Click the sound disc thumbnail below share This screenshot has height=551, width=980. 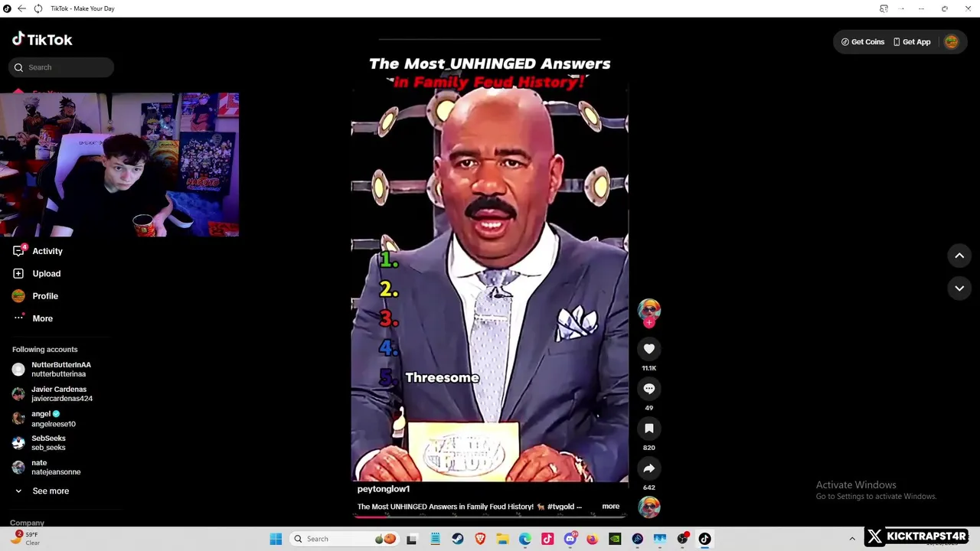[x=649, y=507]
